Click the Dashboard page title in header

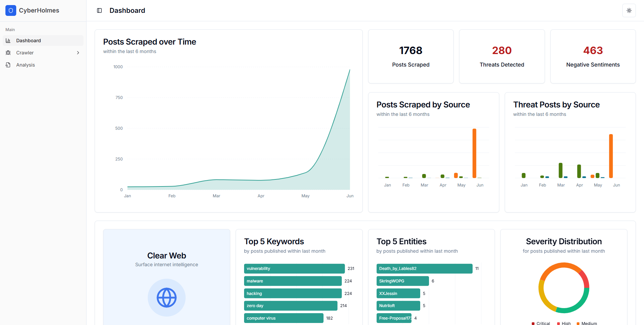tap(127, 10)
